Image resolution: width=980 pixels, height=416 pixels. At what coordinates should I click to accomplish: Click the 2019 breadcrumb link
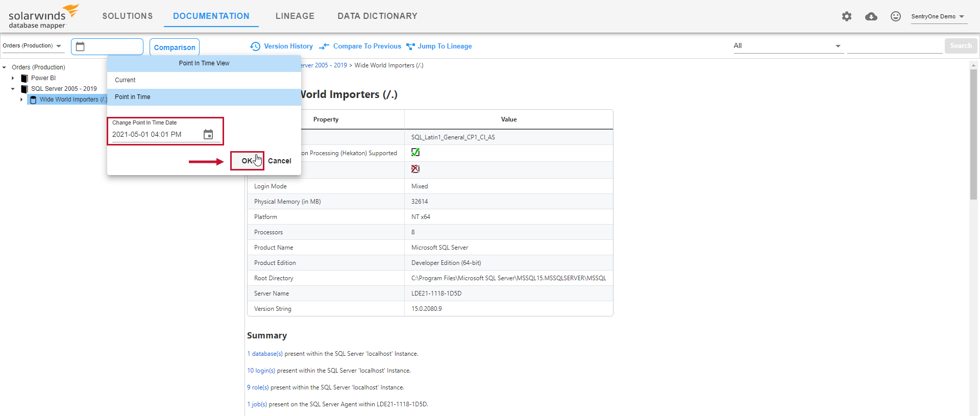[x=324, y=65]
